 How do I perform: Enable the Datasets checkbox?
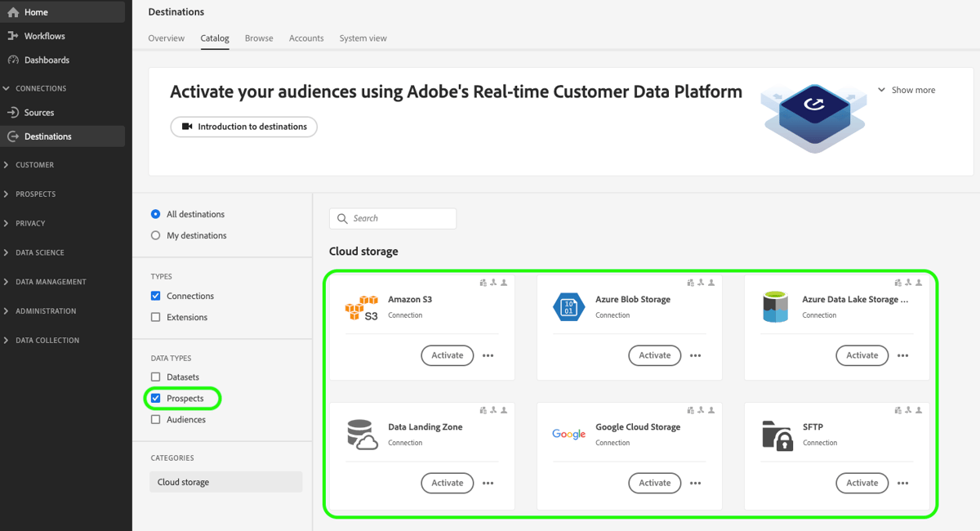pyautogui.click(x=154, y=377)
